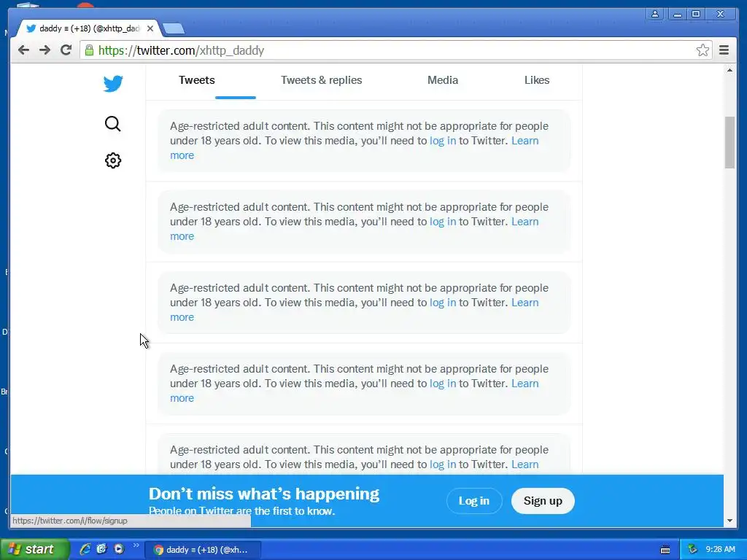The width and height of the screenshot is (747, 560).
Task: Click the scrollbar down arrow
Action: 729,521
